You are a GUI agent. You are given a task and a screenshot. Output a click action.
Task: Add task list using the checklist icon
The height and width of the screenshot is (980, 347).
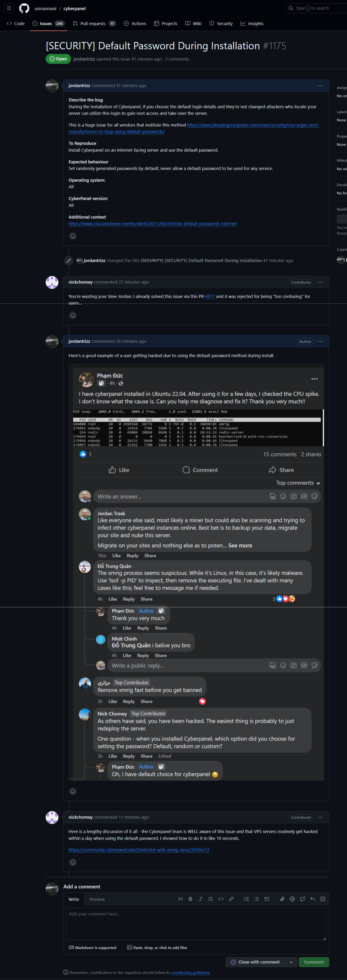267,899
